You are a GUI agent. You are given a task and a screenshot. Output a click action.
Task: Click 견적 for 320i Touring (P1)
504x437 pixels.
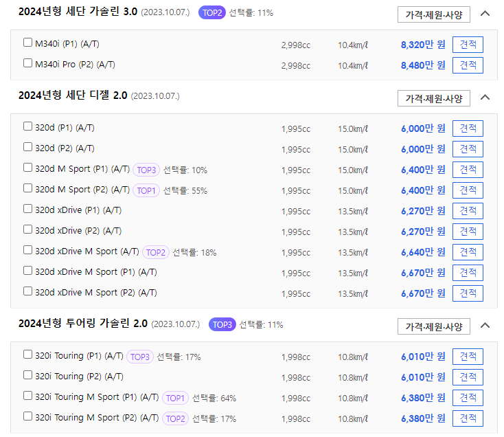click(x=468, y=357)
